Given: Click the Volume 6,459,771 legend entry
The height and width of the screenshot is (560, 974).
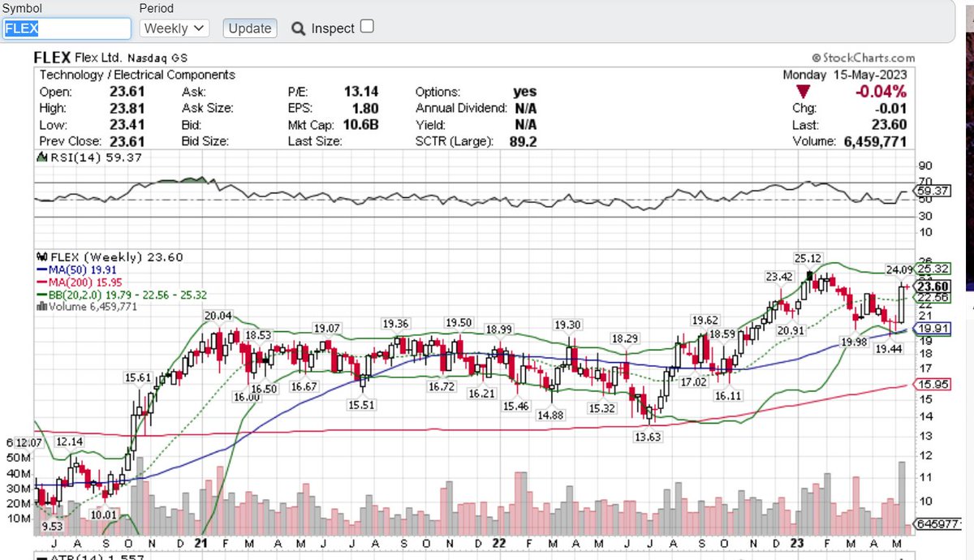Looking at the screenshot, I should pyautogui.click(x=87, y=307).
